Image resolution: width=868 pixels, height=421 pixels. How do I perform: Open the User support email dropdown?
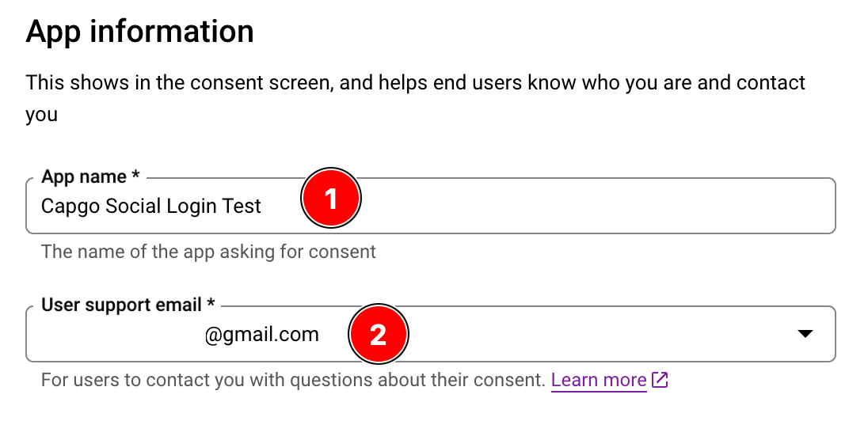pyautogui.click(x=554, y=335)
